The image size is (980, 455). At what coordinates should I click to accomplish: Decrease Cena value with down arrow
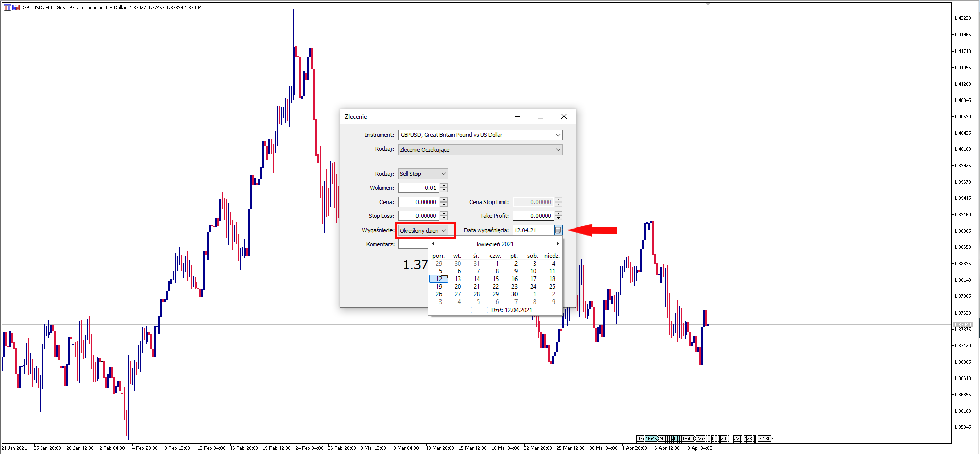click(x=444, y=205)
